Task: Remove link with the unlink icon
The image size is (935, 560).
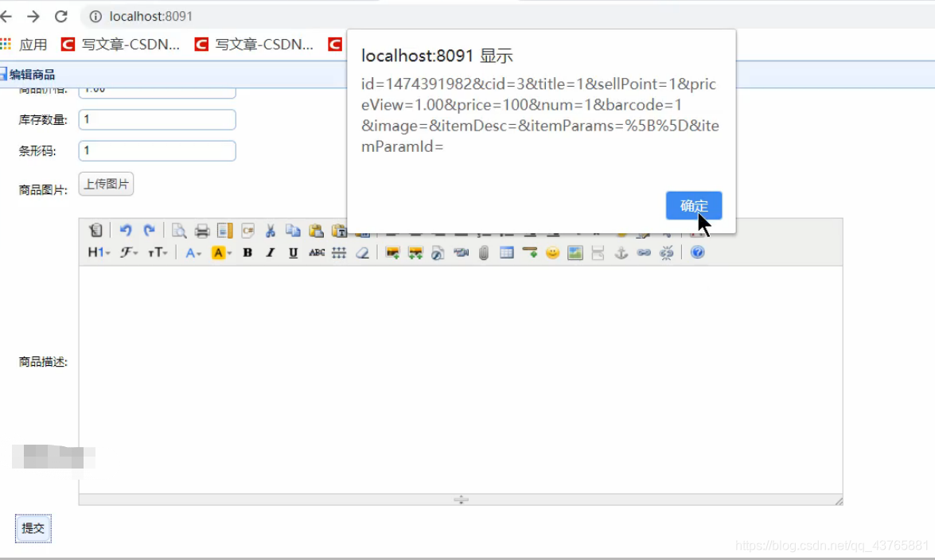Action: click(x=666, y=253)
